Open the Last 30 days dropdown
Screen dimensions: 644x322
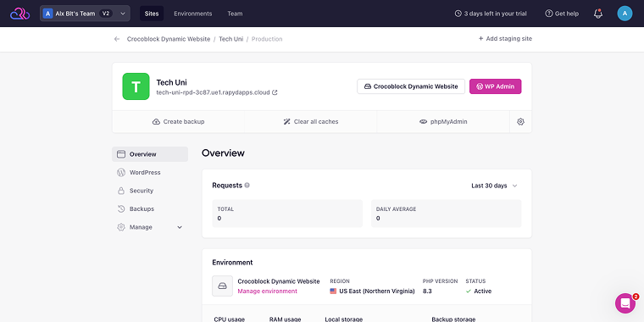[494, 186]
